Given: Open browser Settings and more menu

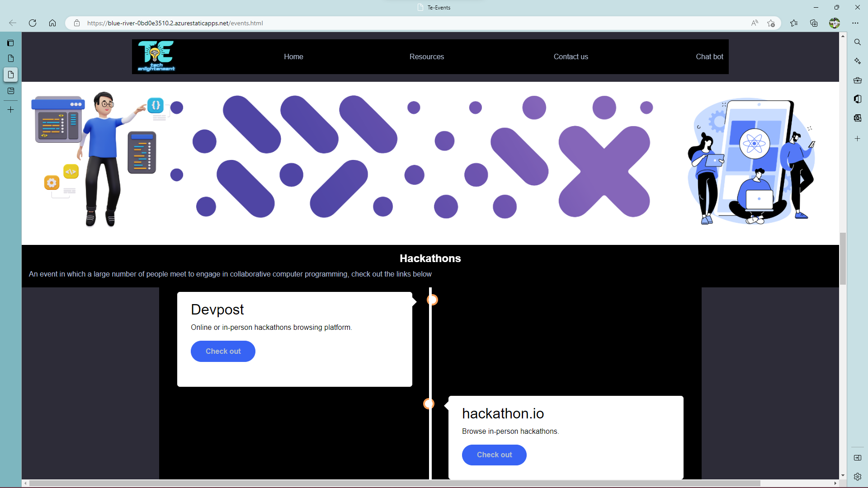Looking at the screenshot, I should tap(855, 23).
